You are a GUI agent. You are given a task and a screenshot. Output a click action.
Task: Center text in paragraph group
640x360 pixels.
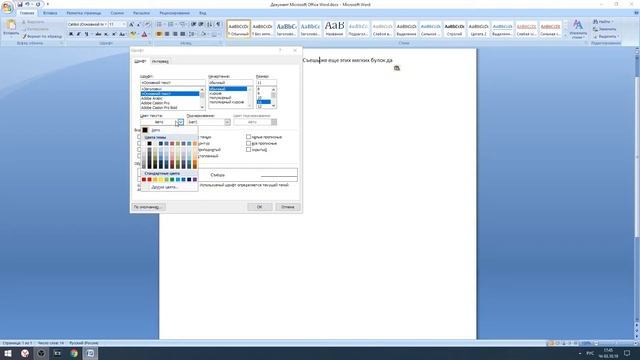click(x=167, y=34)
